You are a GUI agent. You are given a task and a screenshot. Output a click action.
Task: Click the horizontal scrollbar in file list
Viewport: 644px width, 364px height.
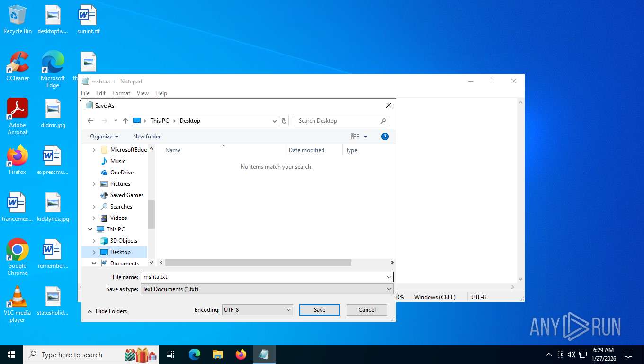258,262
